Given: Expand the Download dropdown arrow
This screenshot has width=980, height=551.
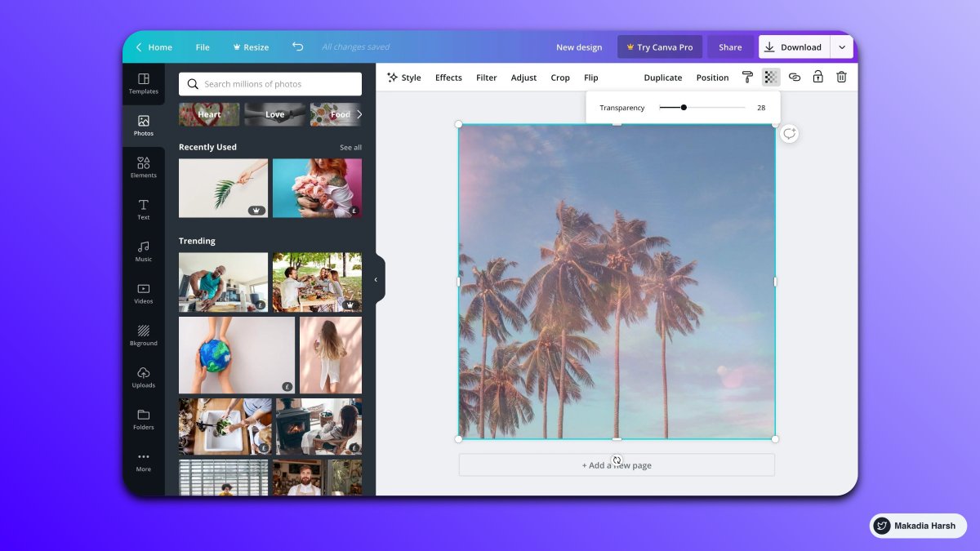Looking at the screenshot, I should pyautogui.click(x=842, y=47).
